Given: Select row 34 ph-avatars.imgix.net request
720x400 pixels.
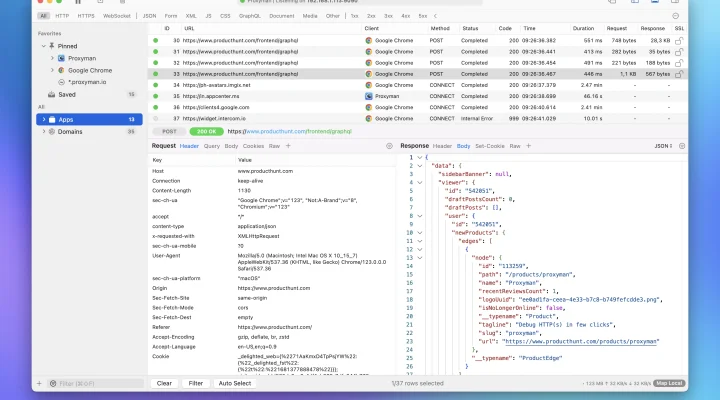Looking at the screenshot, I should point(417,85).
